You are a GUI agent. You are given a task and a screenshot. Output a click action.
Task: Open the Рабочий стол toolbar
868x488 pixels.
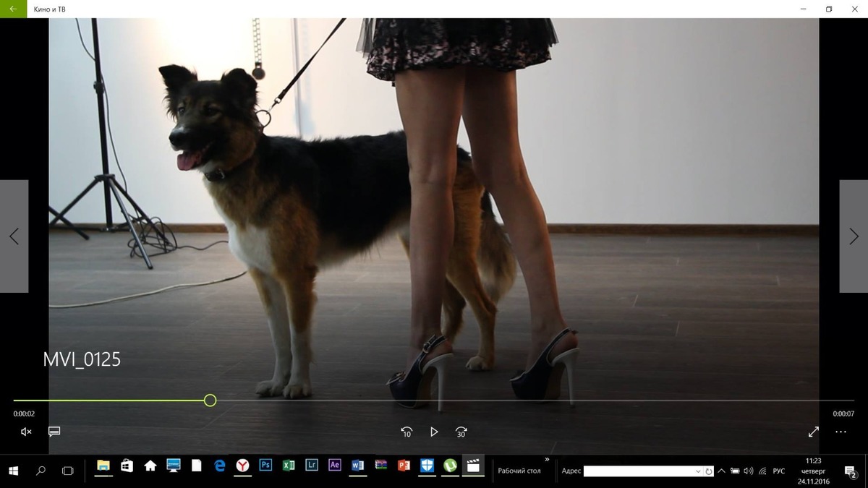[519, 471]
